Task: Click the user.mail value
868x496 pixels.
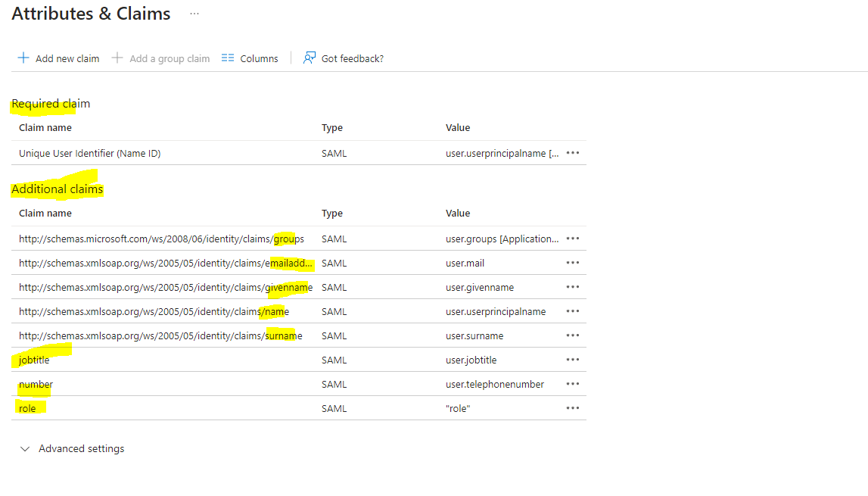Action: pos(465,264)
